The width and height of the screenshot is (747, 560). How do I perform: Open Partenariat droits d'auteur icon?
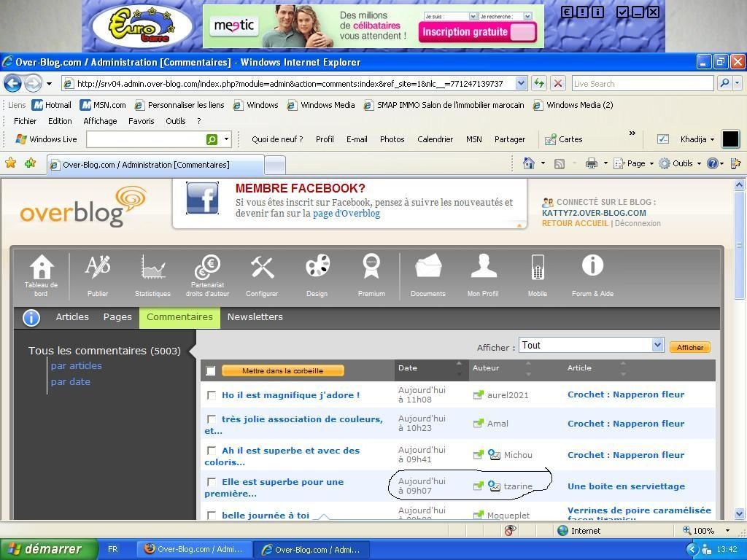[207, 267]
